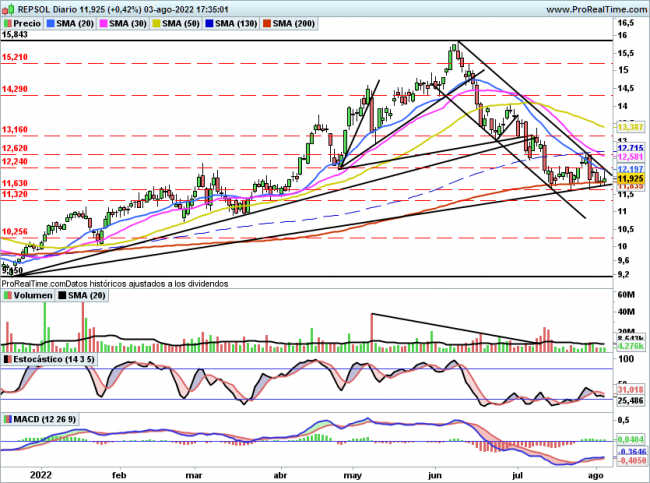Click the 12,715 SMA 130 value label
650x483 pixels.
[631, 148]
